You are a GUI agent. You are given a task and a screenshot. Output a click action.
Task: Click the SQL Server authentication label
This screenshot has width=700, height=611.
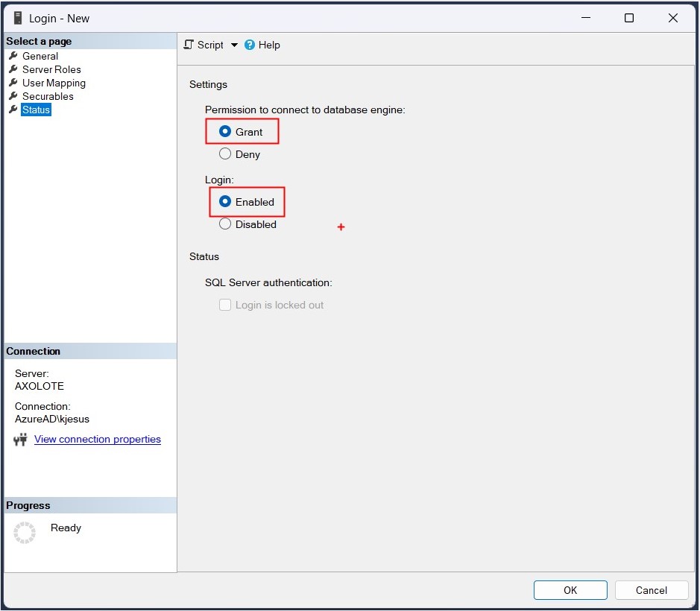(268, 282)
